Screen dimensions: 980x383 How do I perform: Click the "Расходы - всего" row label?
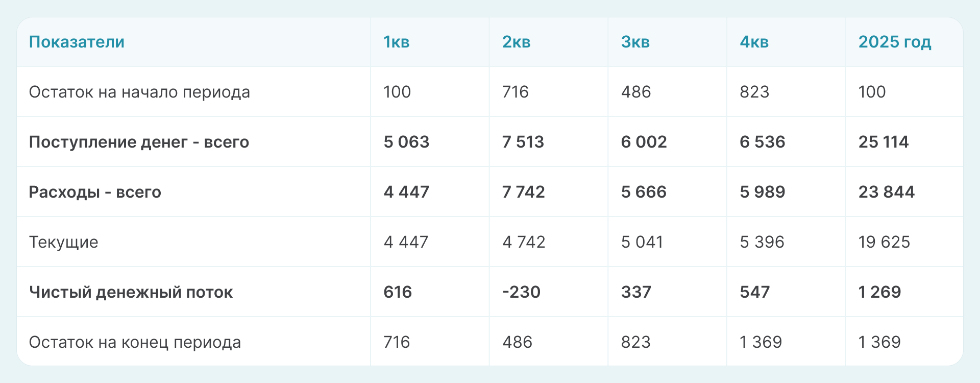tap(95, 192)
